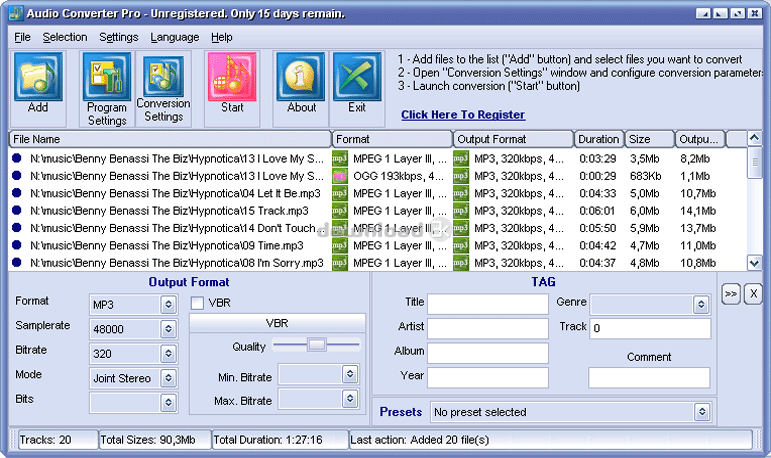Screen dimensions: 771x458
Task: Open the Selection menu
Action: [65, 37]
